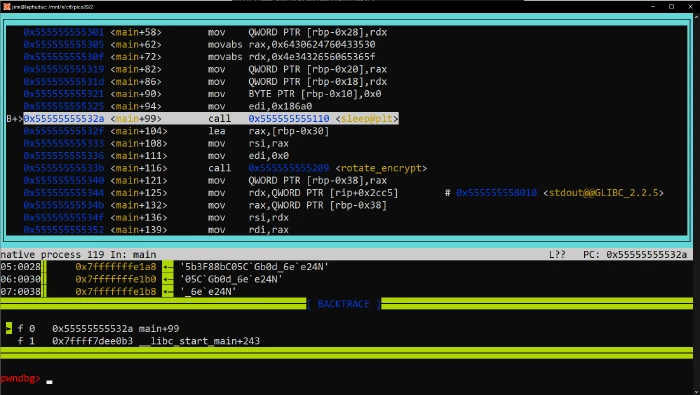
Task: Click the address 0x555555558010 in comment
Action: (496, 193)
